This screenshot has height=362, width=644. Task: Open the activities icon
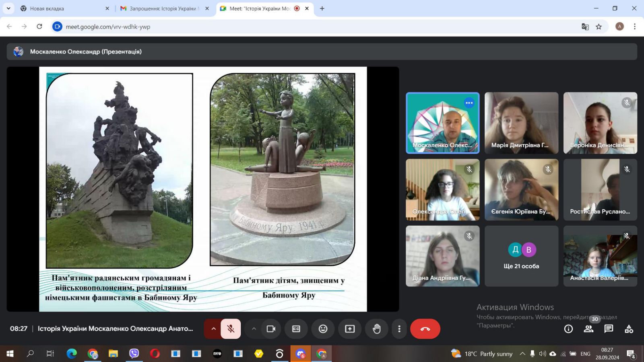pos(629,329)
